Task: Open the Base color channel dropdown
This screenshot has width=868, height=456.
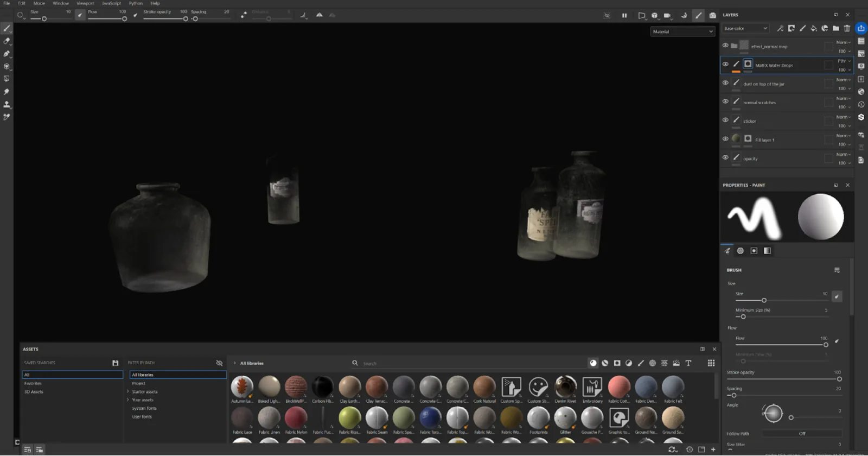Action: pyautogui.click(x=746, y=28)
